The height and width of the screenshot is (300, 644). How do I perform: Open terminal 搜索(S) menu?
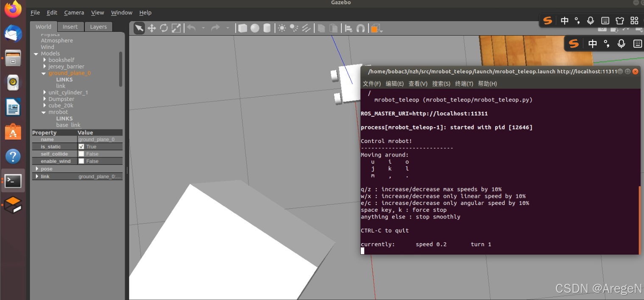tap(441, 84)
